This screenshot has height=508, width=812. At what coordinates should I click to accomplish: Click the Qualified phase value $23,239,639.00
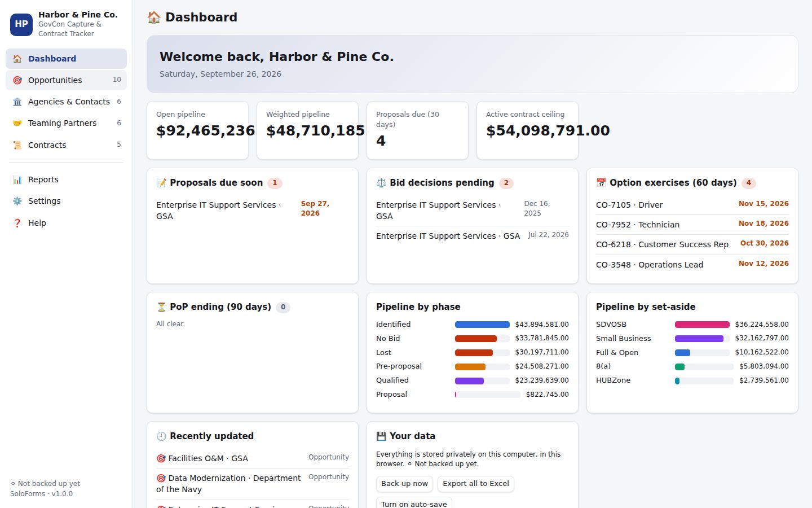(542, 380)
